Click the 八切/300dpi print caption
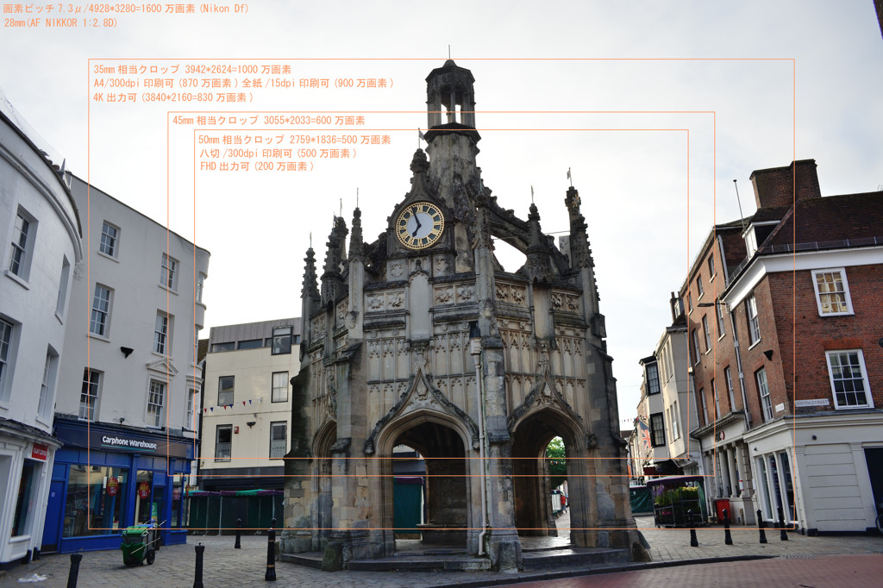This screenshot has width=883, height=588. pyautogui.click(x=278, y=153)
